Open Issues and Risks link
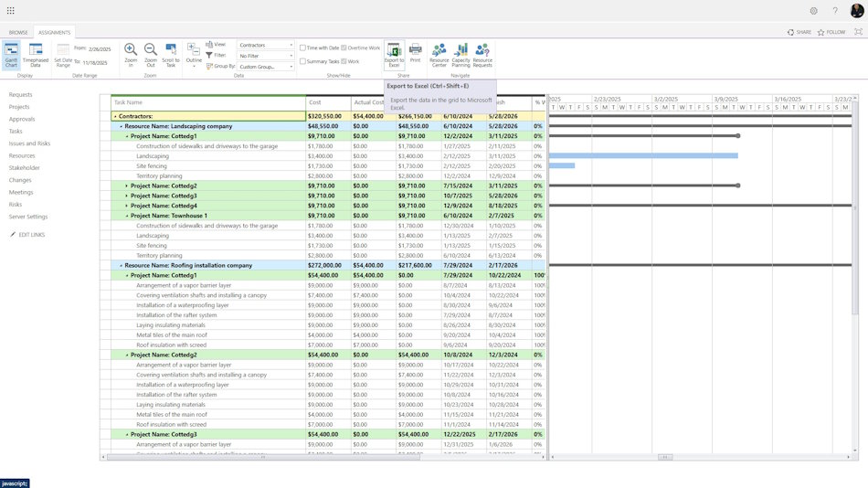This screenshot has width=868, height=488. point(29,143)
